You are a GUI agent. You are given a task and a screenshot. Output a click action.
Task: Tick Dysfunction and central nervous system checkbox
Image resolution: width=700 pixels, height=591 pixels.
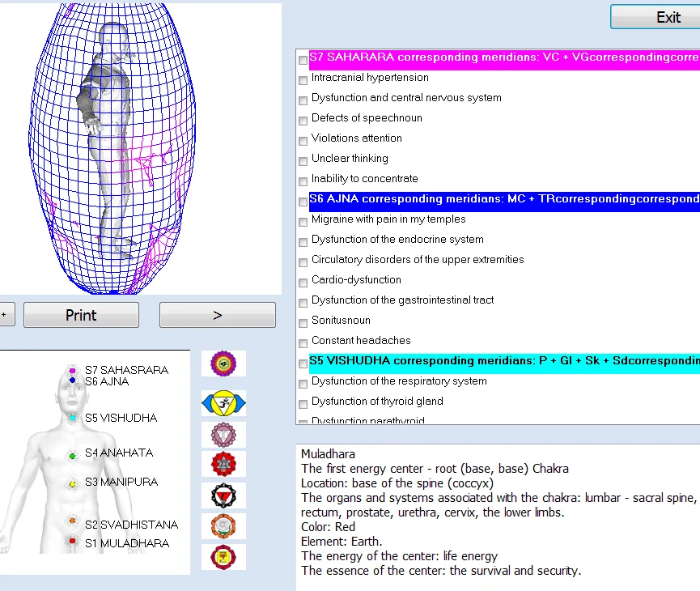(303, 100)
